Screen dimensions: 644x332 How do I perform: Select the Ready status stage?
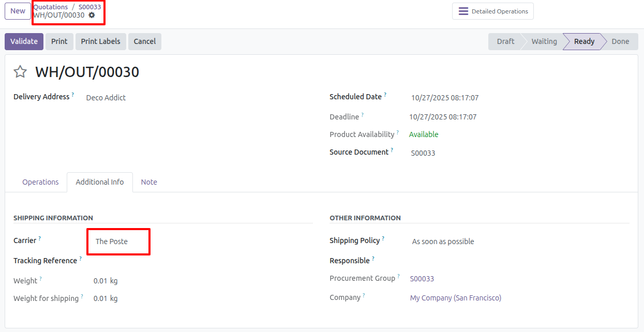[x=584, y=41]
